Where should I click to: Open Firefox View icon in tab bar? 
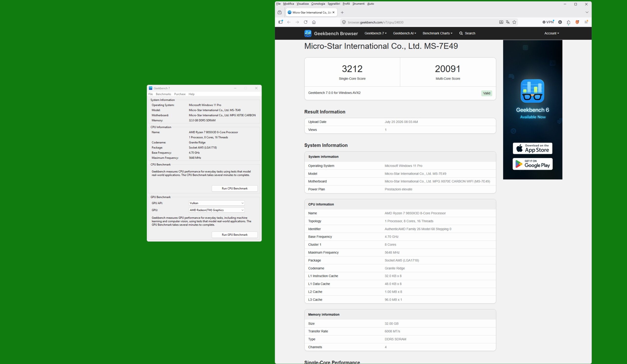(x=279, y=12)
